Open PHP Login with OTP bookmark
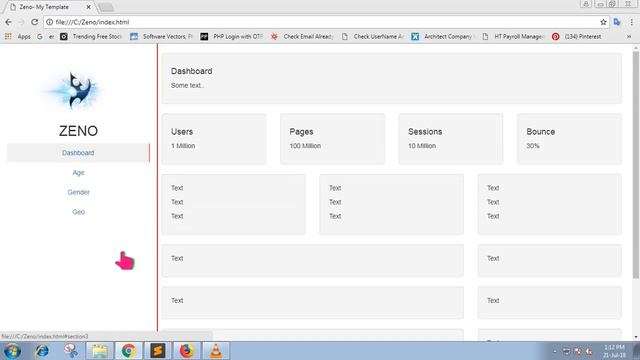 (232, 36)
